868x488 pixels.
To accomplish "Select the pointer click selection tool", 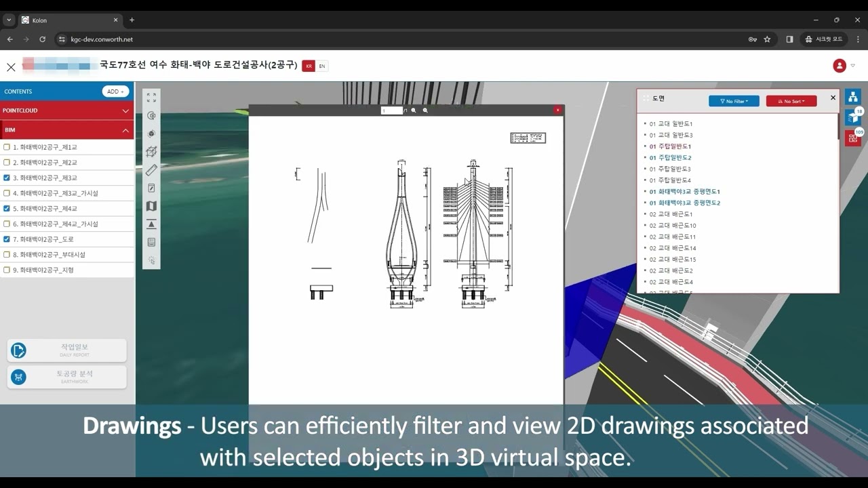I will tap(151, 260).
